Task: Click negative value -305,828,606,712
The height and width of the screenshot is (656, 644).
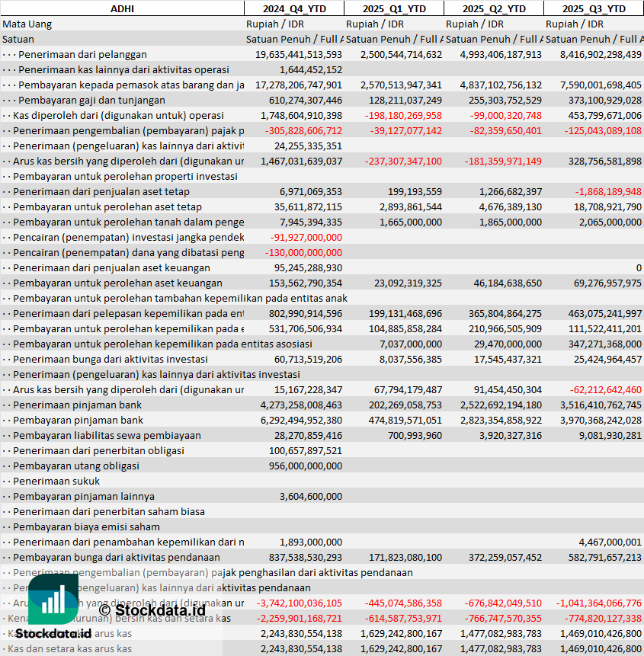Action: tap(303, 131)
